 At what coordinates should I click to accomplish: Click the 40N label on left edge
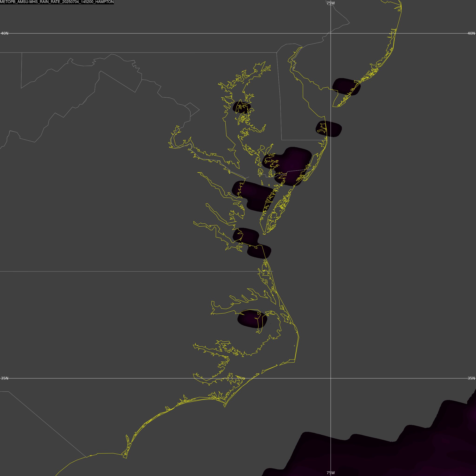pyautogui.click(x=5, y=33)
